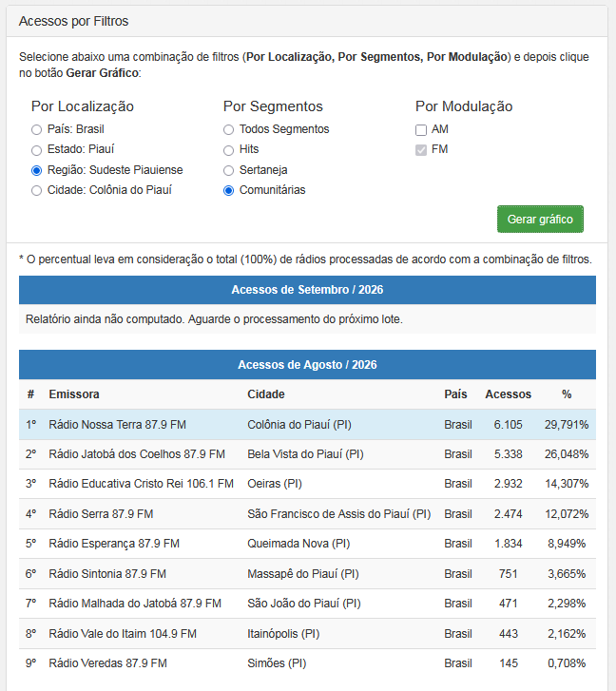
Task: Click the Por Modulação heading
Action: 464,106
